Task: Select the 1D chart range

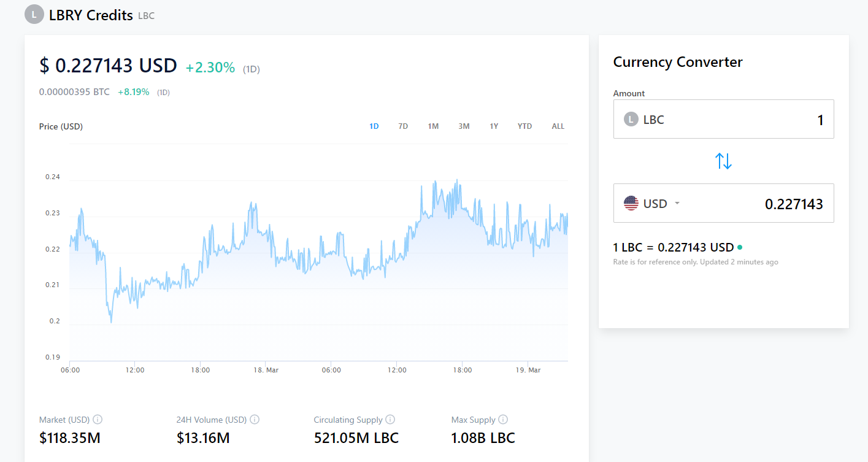Action: (374, 126)
